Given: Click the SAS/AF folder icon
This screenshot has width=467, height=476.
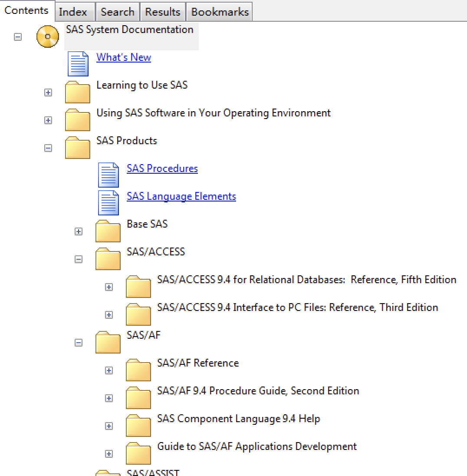Looking at the screenshot, I should tap(108, 342).
